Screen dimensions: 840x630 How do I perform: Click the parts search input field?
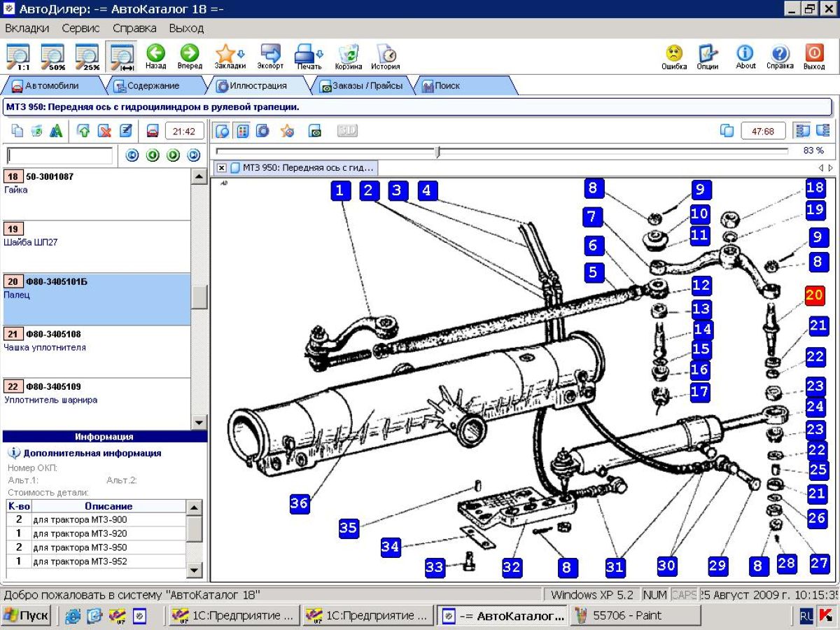[59, 155]
